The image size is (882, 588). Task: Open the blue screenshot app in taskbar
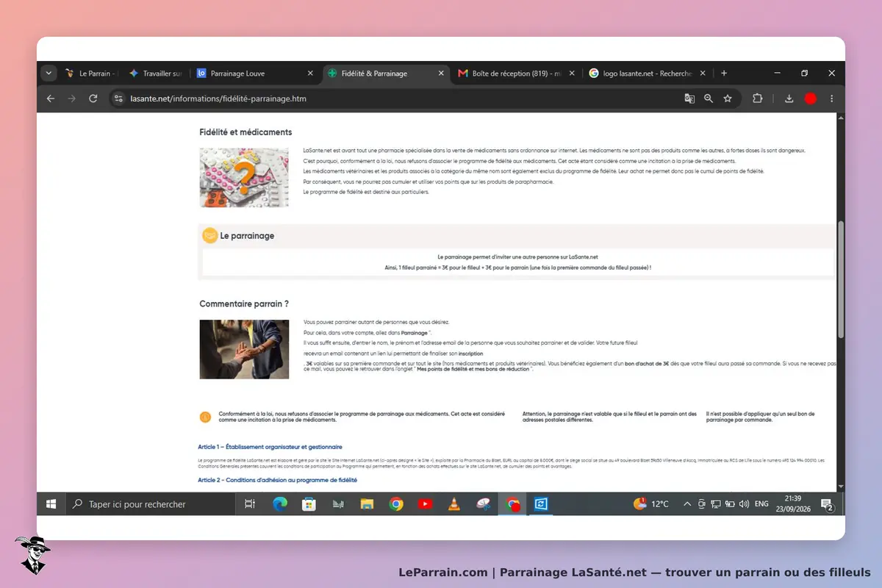coord(542,504)
